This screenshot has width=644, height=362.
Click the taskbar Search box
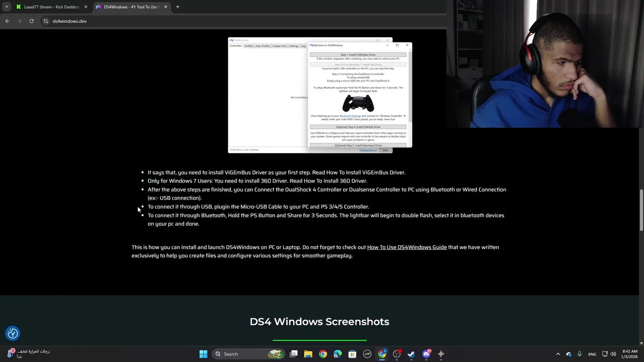[x=249, y=354]
